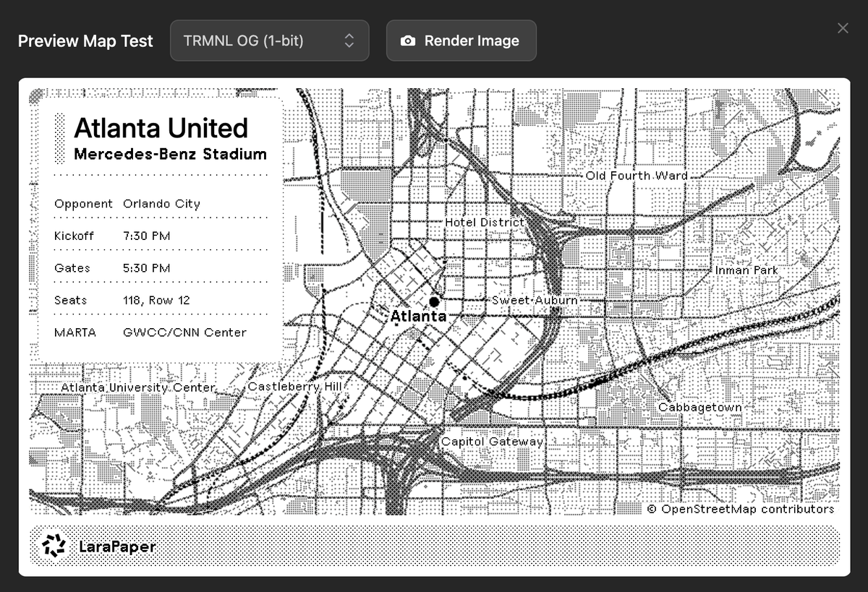The image size is (868, 592).
Task: Click the Render Image button
Action: (x=461, y=40)
